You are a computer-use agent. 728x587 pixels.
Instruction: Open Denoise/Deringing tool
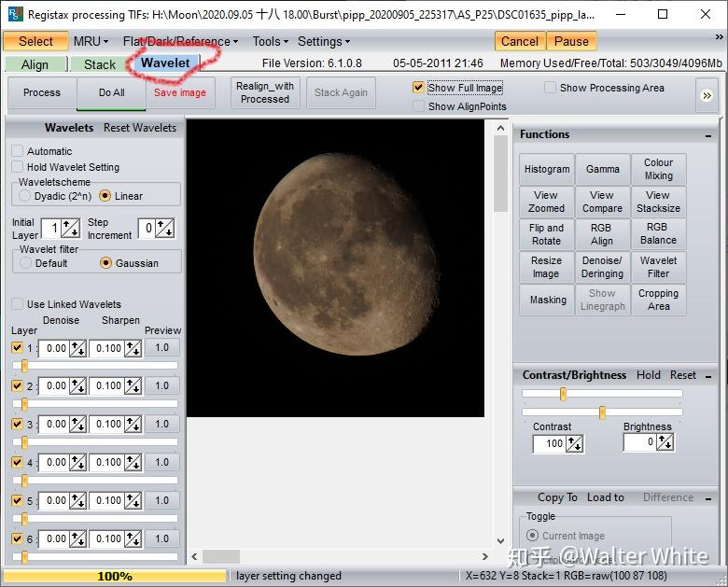pyautogui.click(x=602, y=268)
